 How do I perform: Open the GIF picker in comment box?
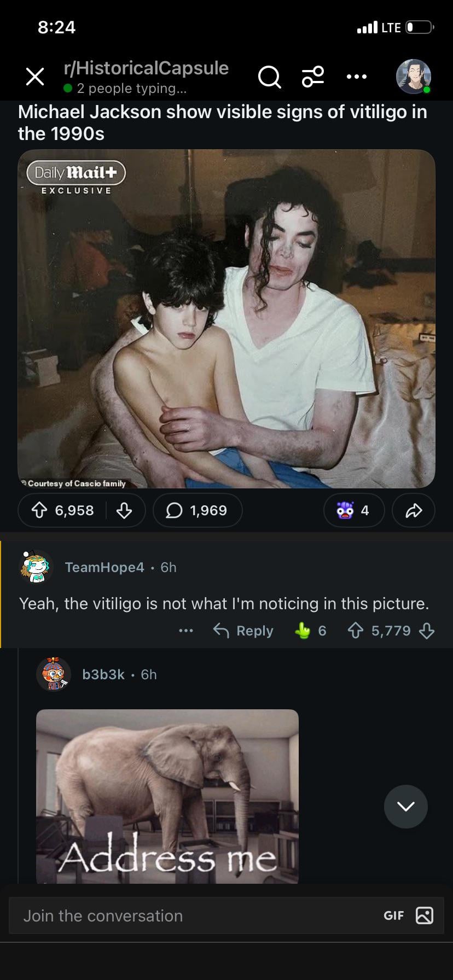click(x=394, y=915)
